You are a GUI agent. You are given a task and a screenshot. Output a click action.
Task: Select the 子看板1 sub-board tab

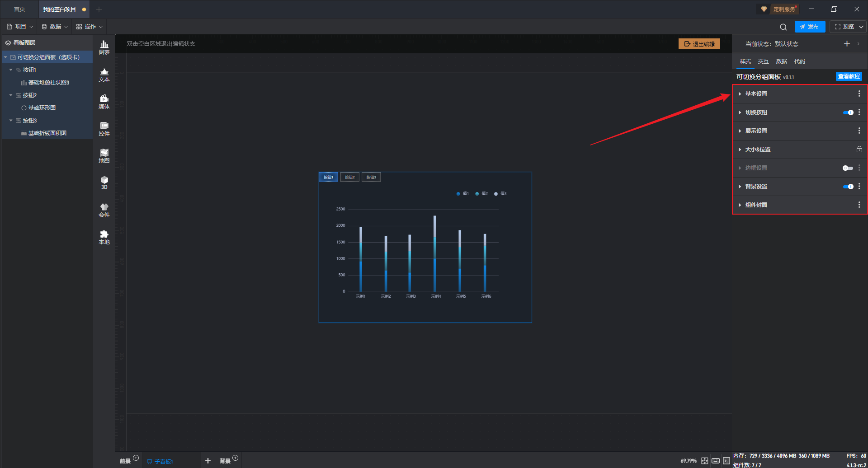(x=171, y=461)
